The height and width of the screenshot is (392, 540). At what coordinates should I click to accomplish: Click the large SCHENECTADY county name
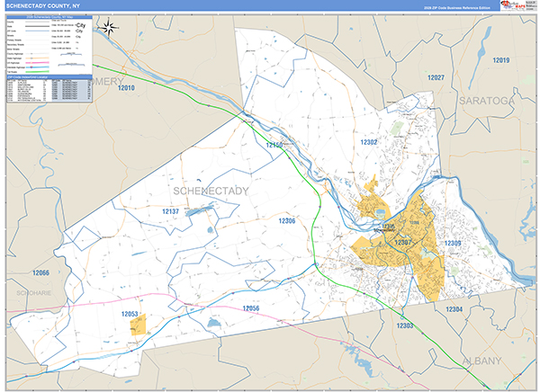tap(209, 192)
